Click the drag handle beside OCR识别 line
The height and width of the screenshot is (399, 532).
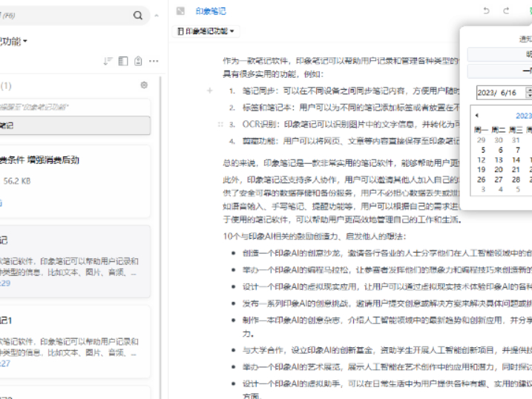[220, 125]
